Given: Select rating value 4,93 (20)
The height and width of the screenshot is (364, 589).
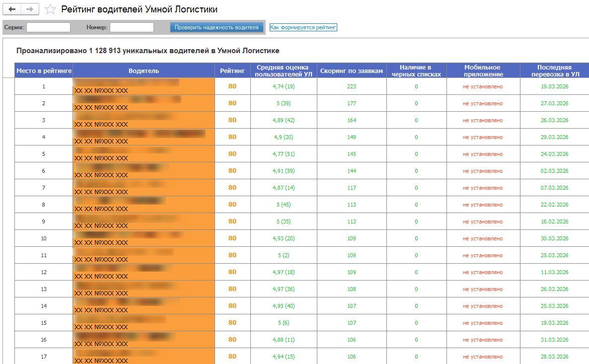Looking at the screenshot, I should (x=284, y=238).
